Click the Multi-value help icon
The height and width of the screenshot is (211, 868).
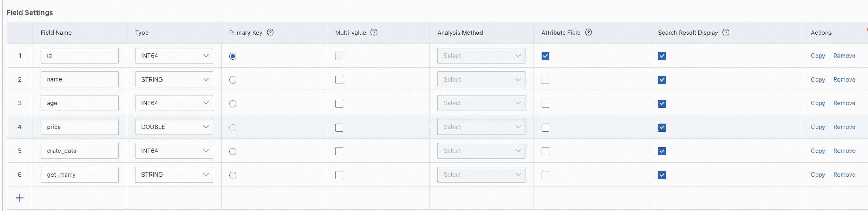coord(374,32)
